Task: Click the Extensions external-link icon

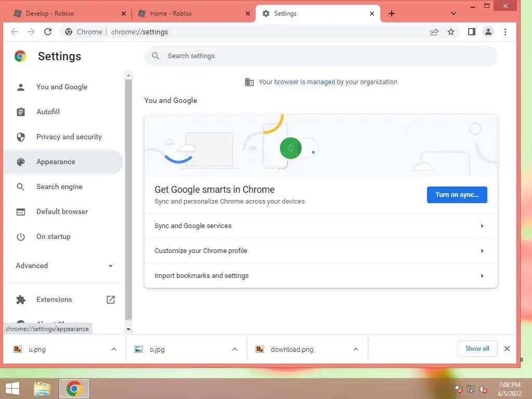Action: click(111, 300)
